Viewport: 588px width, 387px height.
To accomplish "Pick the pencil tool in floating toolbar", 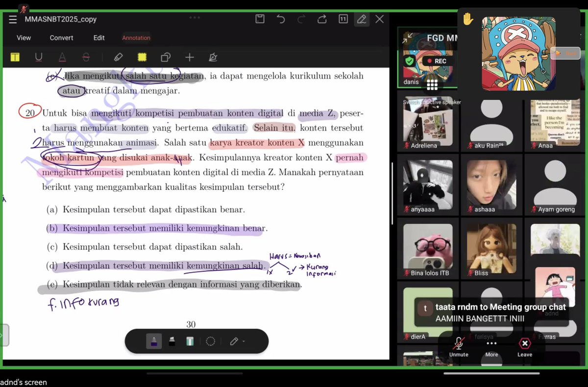I will (234, 341).
